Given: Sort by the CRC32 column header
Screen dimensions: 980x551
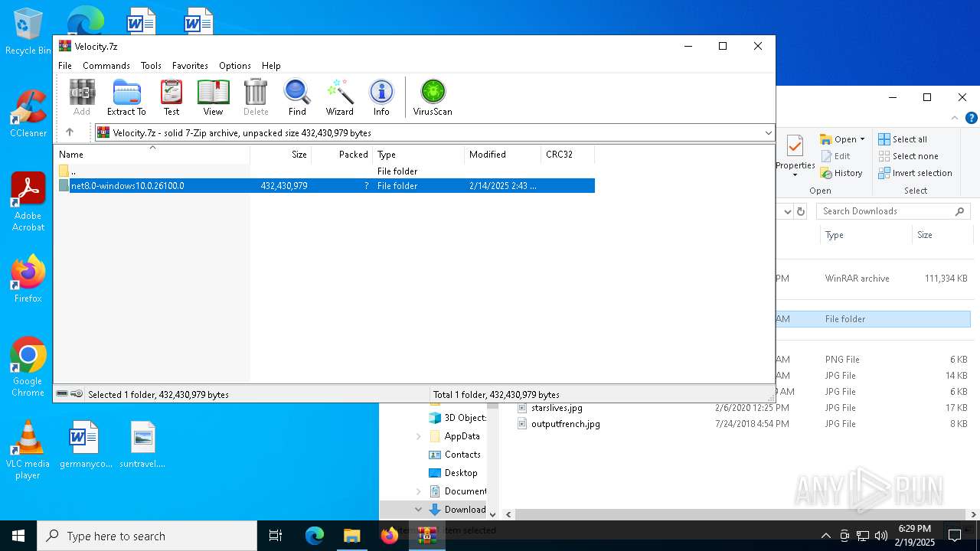Looking at the screenshot, I should click(568, 155).
